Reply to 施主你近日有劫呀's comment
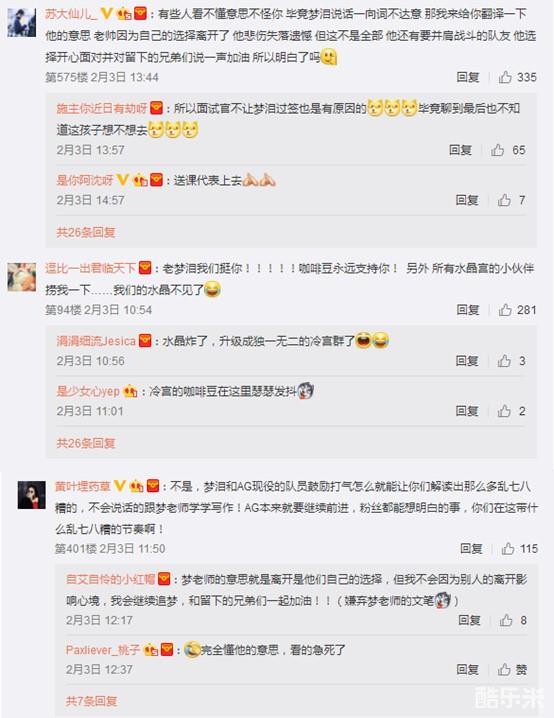The image size is (554, 718). 460,150
